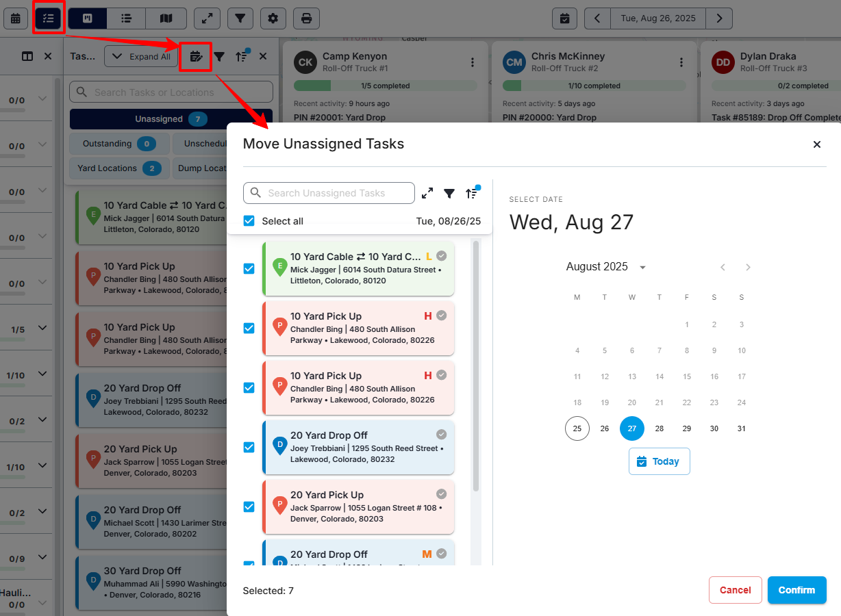Switch to the List view tab
This screenshot has height=616, width=841.
pos(127,18)
